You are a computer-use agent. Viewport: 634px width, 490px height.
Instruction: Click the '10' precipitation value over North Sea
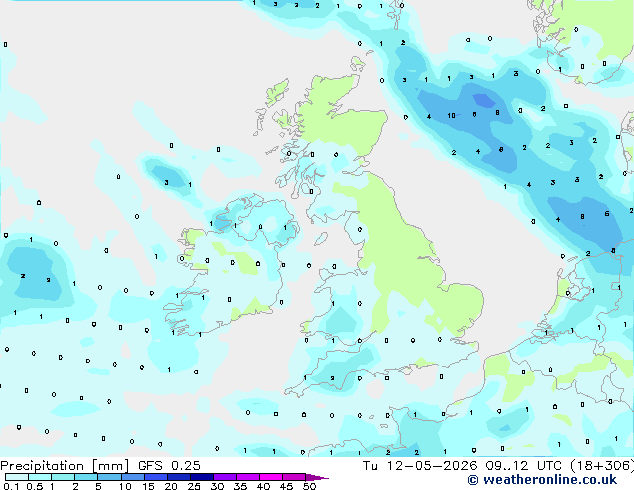point(451,116)
